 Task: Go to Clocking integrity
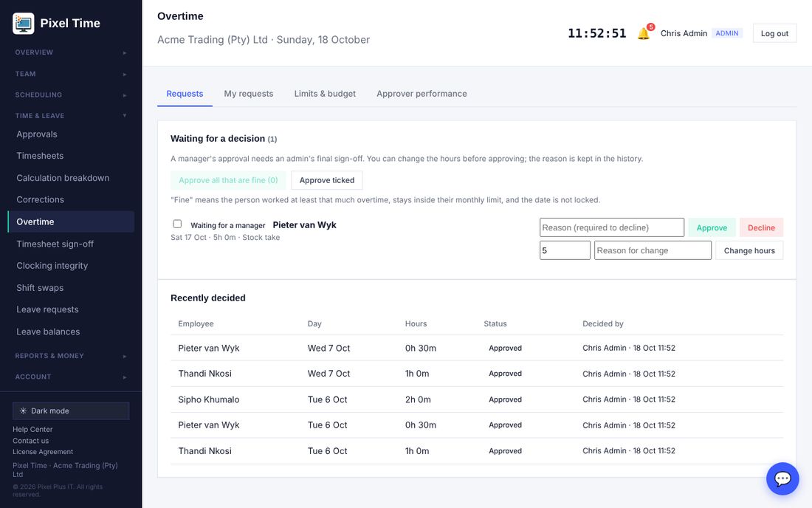[x=71, y=266]
